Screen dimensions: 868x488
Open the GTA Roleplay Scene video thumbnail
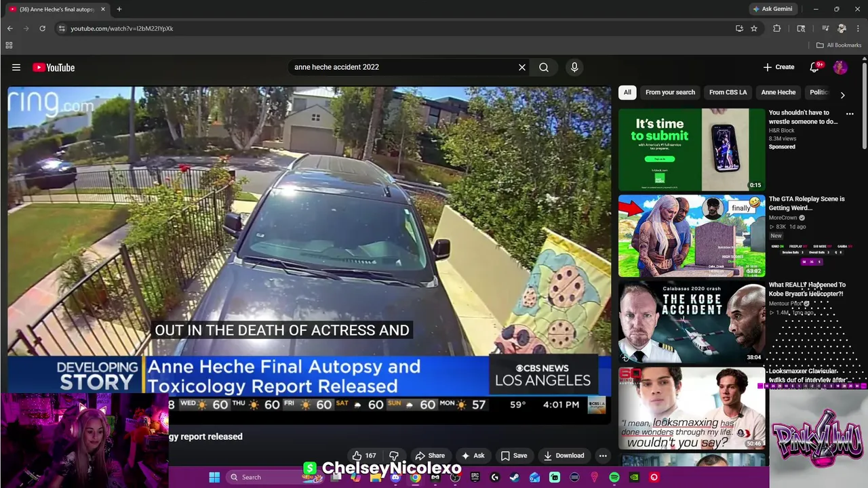692,236
